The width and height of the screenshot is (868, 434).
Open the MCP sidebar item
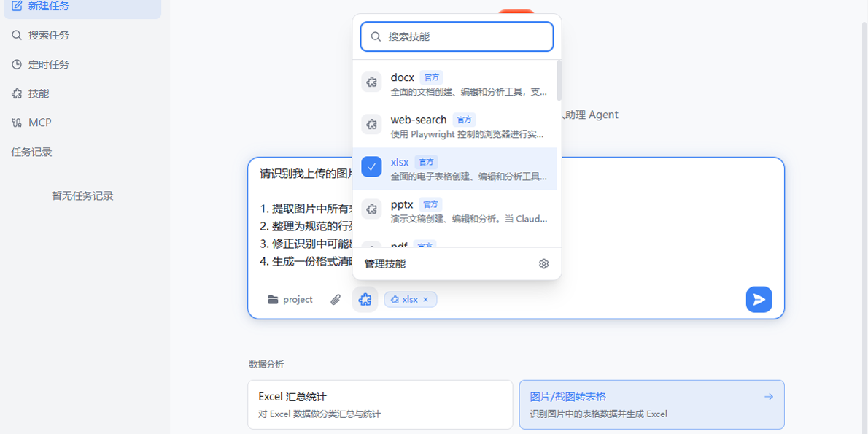[39, 123]
